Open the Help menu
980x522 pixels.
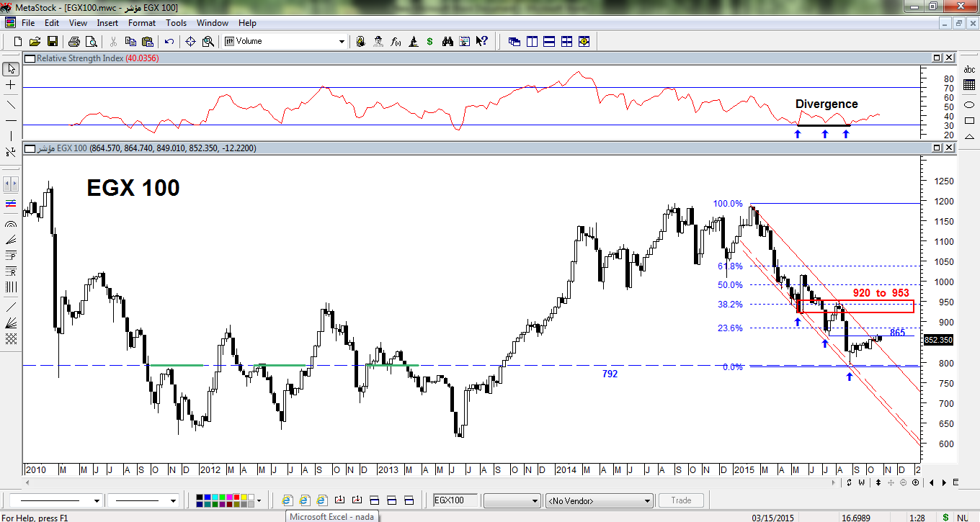click(x=247, y=23)
